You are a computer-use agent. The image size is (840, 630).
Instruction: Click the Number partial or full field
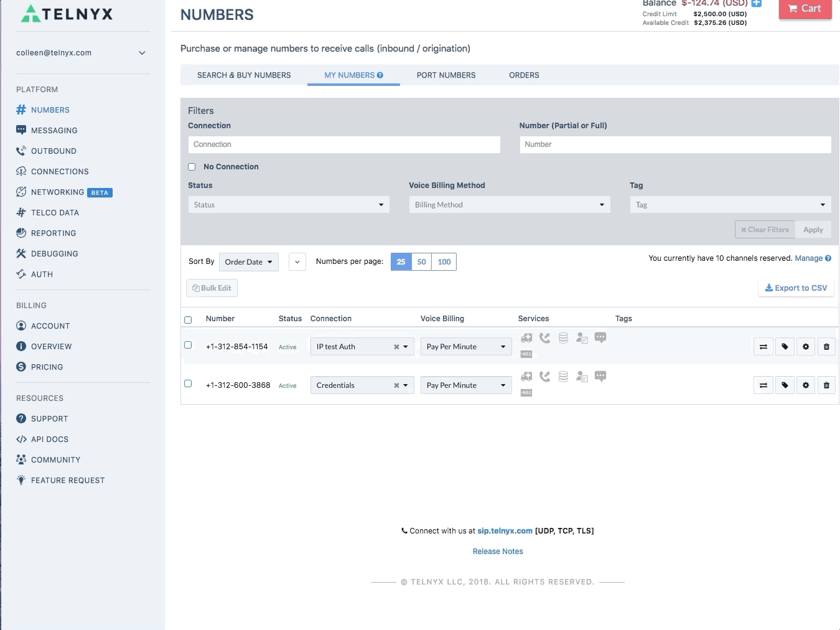click(675, 144)
